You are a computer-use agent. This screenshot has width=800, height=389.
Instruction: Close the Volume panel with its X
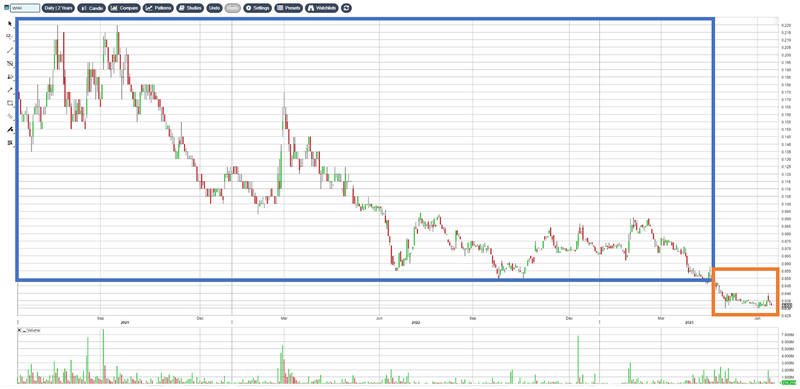(19, 331)
